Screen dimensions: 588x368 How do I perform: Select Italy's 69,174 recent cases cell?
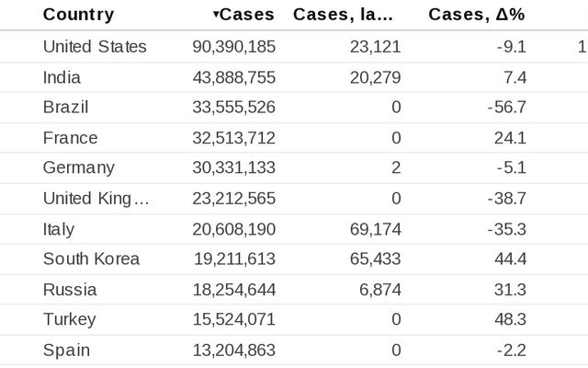click(375, 229)
